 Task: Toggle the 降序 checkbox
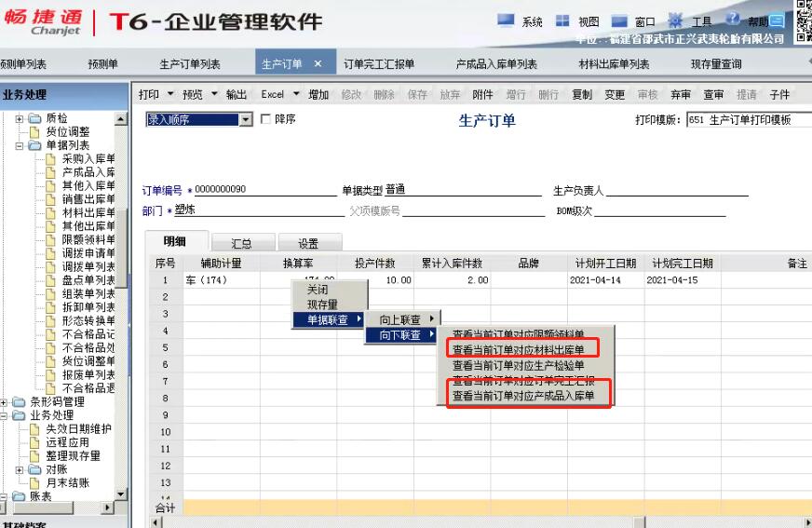pos(265,119)
